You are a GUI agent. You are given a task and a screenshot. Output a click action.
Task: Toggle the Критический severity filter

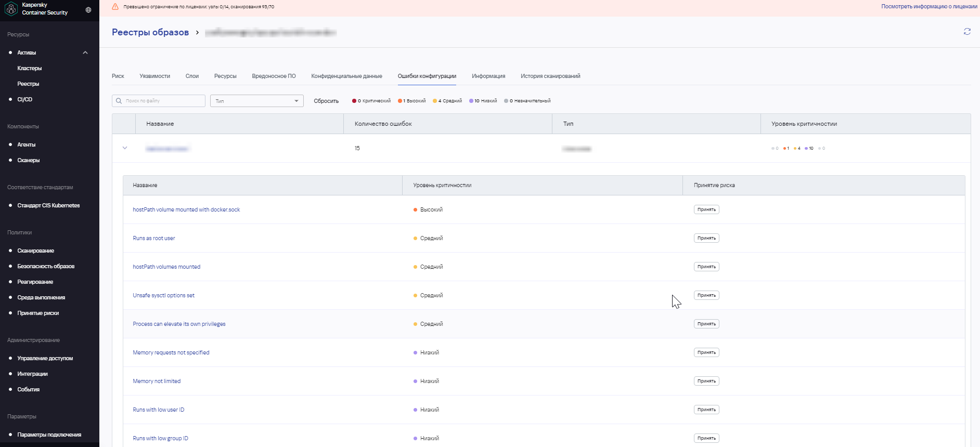(x=371, y=101)
